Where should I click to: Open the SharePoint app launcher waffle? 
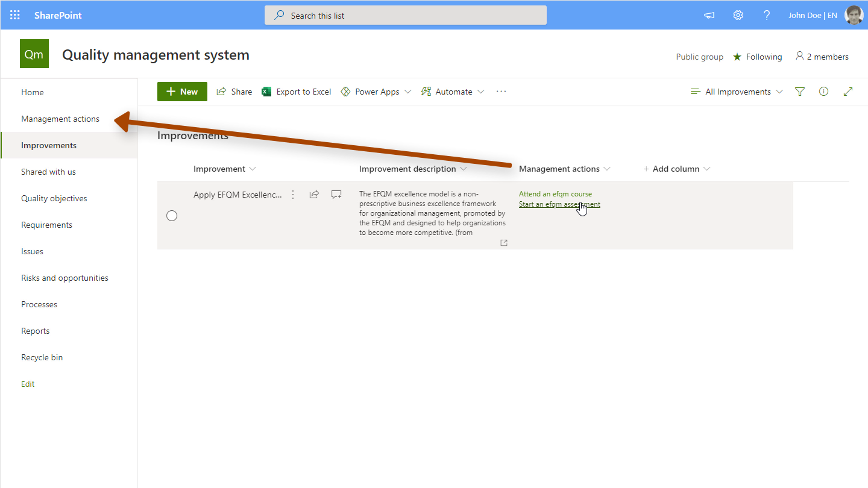15,15
